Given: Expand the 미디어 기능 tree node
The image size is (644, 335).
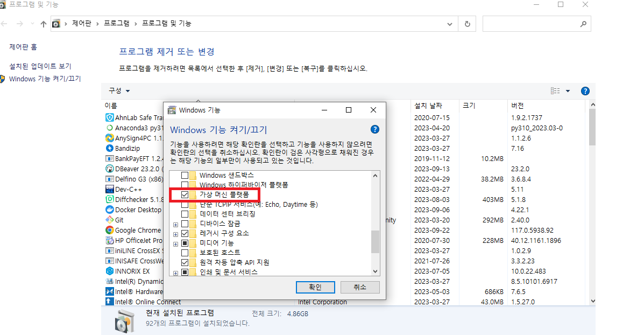Looking at the screenshot, I should click(176, 244).
